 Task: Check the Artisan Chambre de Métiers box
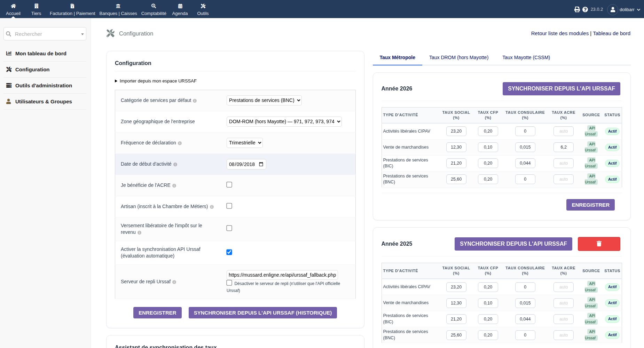(229, 206)
